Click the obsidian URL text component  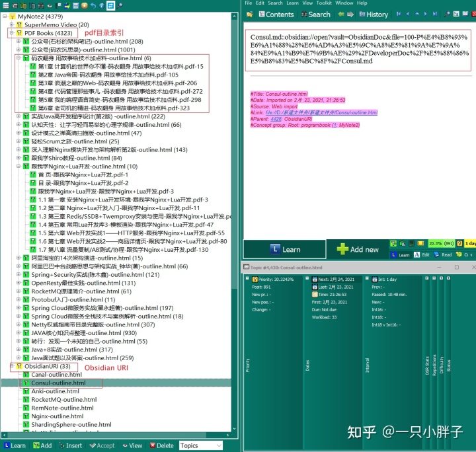click(358, 50)
